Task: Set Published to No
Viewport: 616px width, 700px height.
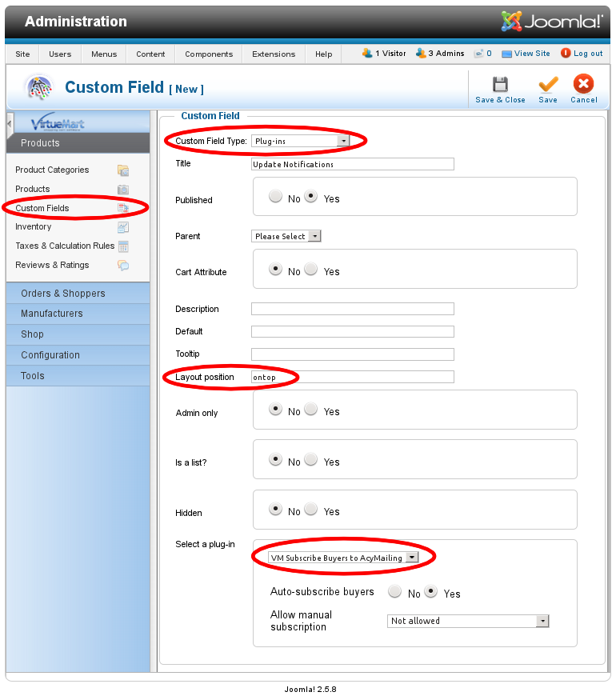Action: pyautogui.click(x=276, y=197)
